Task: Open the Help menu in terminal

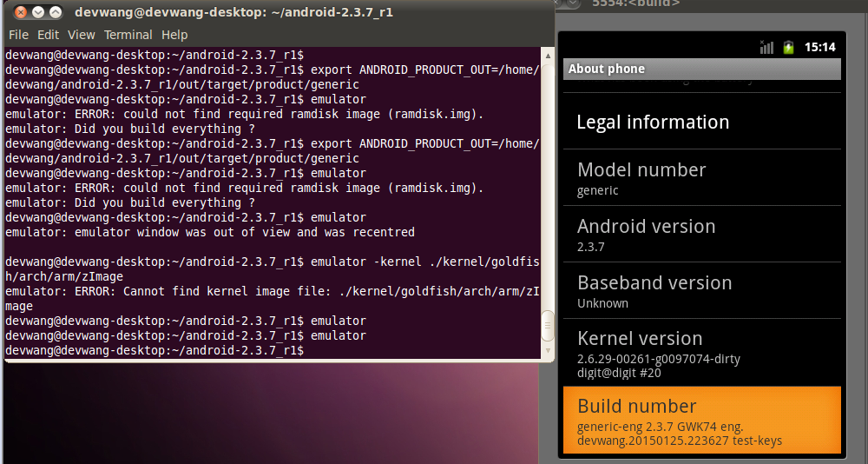Action: 174,35
